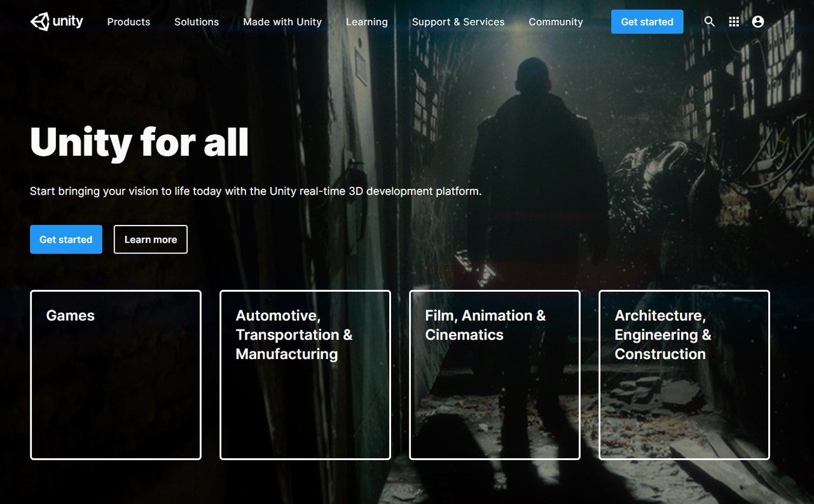Click the user account profile icon

click(757, 22)
